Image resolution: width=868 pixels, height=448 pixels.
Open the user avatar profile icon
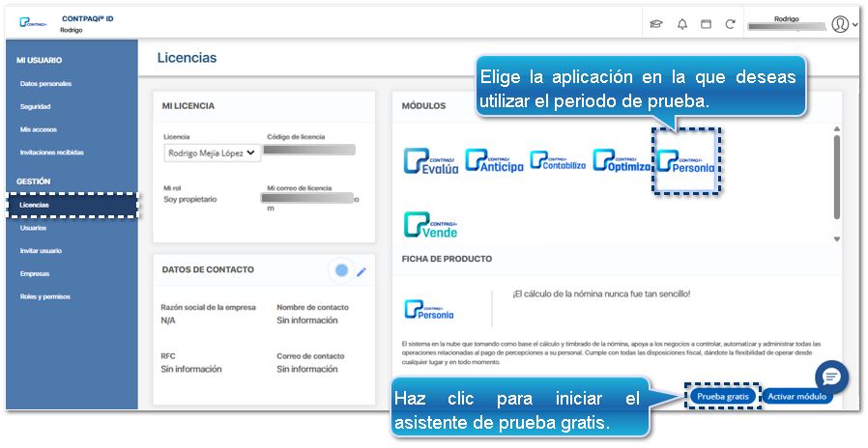coord(840,24)
